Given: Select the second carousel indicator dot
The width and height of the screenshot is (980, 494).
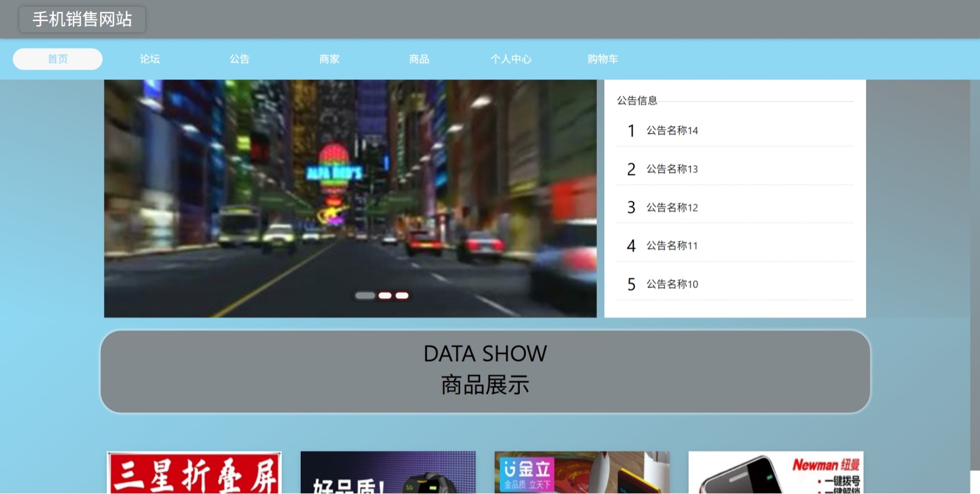Looking at the screenshot, I should coord(385,295).
